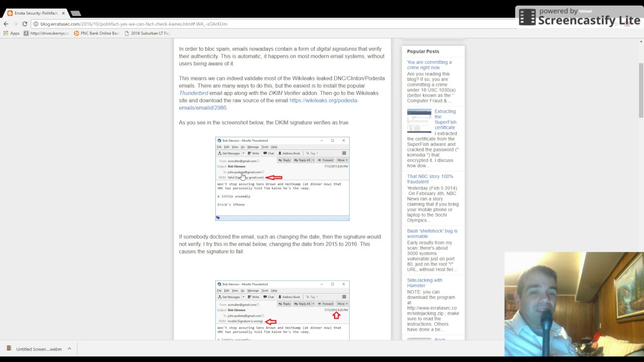Open a new tab next to Errata Security
644x362 pixels.
tap(75, 13)
